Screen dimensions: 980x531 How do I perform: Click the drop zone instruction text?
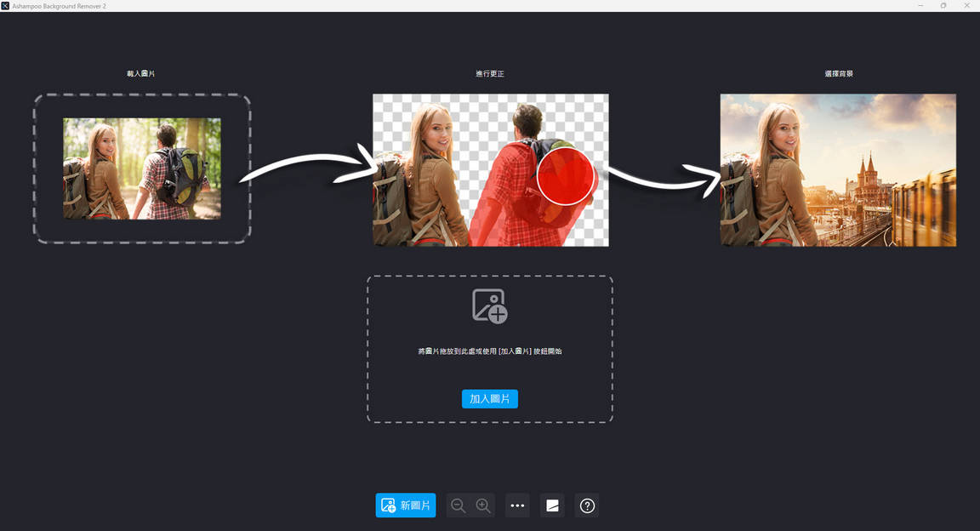tap(489, 351)
